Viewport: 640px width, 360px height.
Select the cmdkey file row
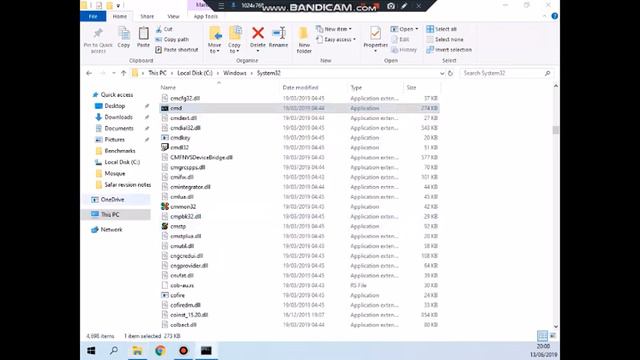point(299,138)
